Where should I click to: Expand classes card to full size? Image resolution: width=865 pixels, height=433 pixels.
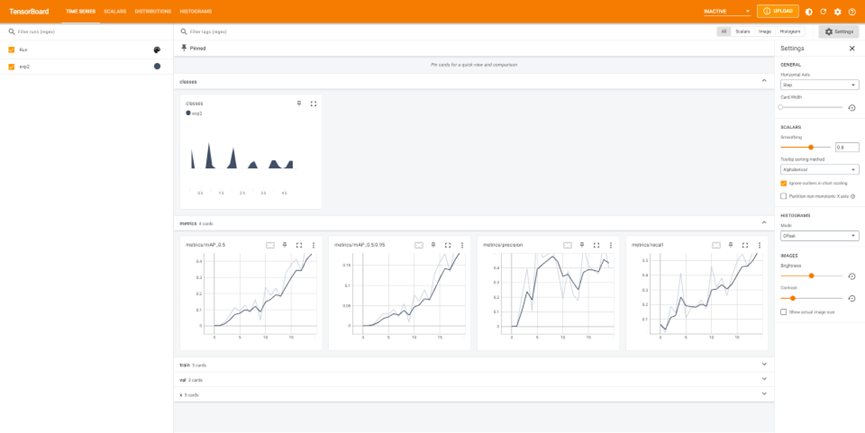point(313,103)
